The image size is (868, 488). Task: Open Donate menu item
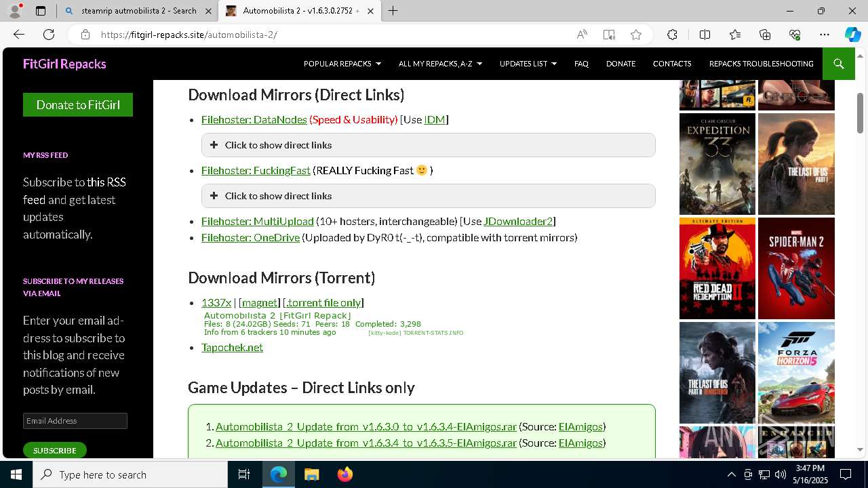coord(620,64)
